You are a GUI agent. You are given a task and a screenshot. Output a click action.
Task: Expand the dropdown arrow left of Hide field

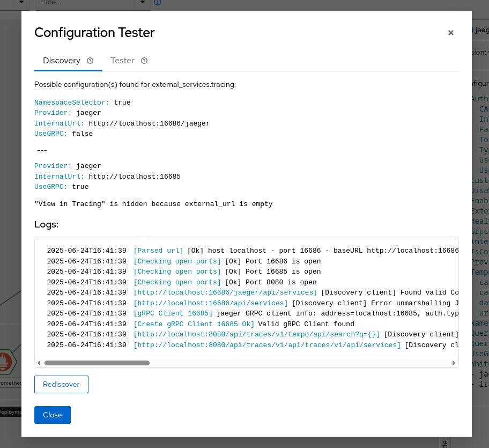coord(21,3)
